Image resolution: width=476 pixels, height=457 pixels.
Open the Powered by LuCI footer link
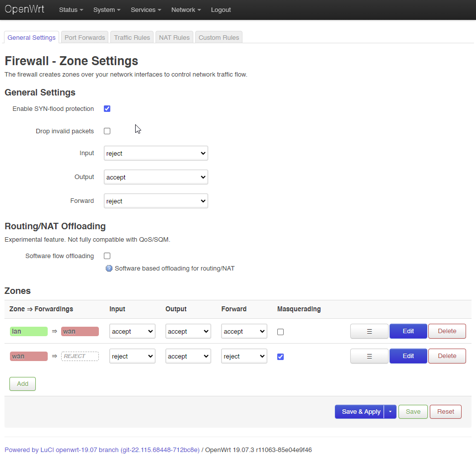coord(102,450)
